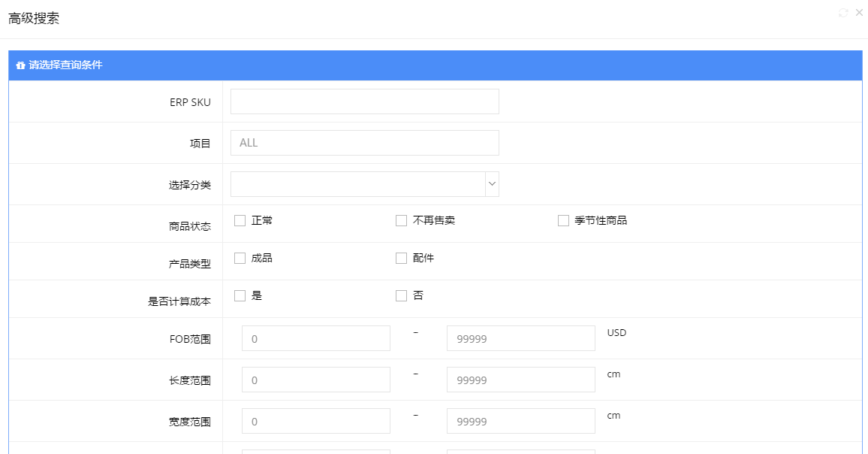
Task: Click the icon beside 请选择查询条件
Action: (20, 65)
